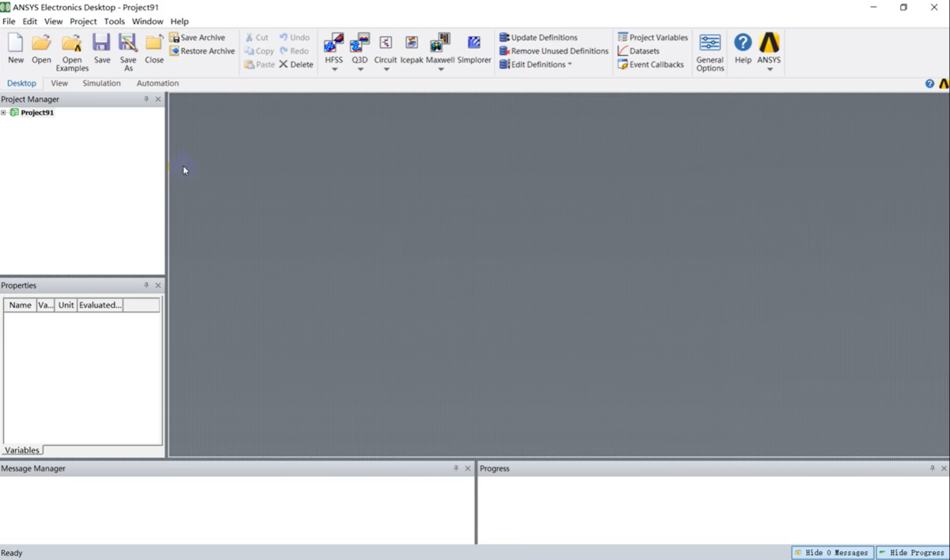950x560 pixels.
Task: Click Hide Progress button
Action: coord(911,552)
